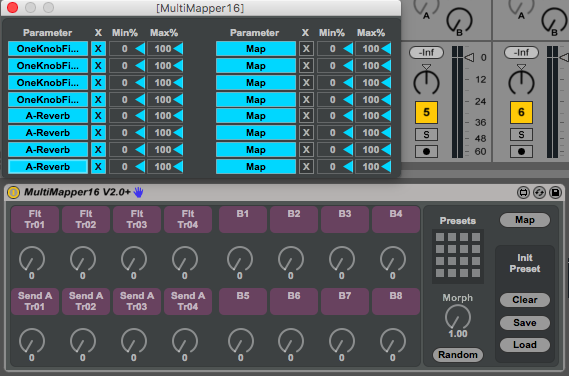Select the Flt Tr01 label pad
Viewport: 569px width, 376px height.
(35, 219)
